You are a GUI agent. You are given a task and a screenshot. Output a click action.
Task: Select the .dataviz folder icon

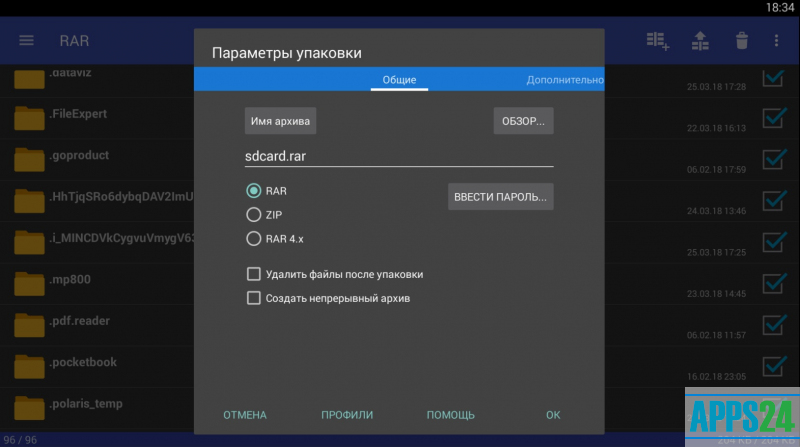pos(29,78)
